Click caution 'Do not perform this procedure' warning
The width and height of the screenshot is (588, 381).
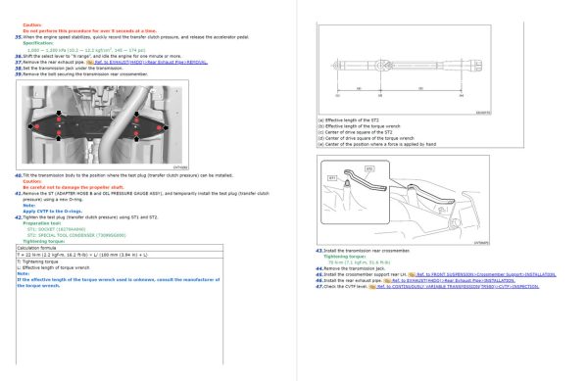point(89,31)
